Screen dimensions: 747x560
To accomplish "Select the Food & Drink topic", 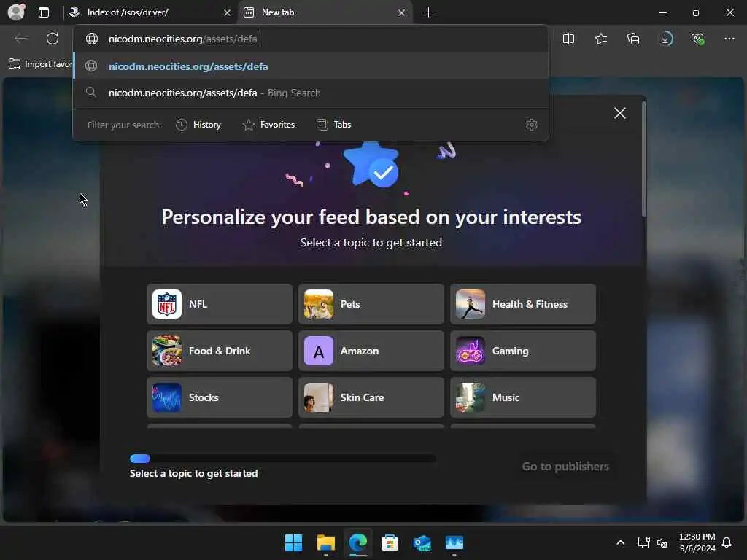I will 220,351.
